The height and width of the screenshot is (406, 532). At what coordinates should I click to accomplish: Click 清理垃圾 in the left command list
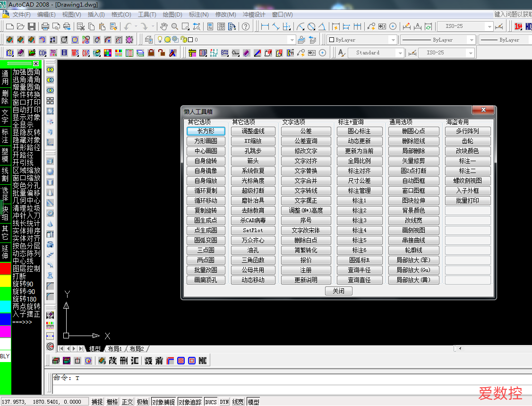click(26, 208)
